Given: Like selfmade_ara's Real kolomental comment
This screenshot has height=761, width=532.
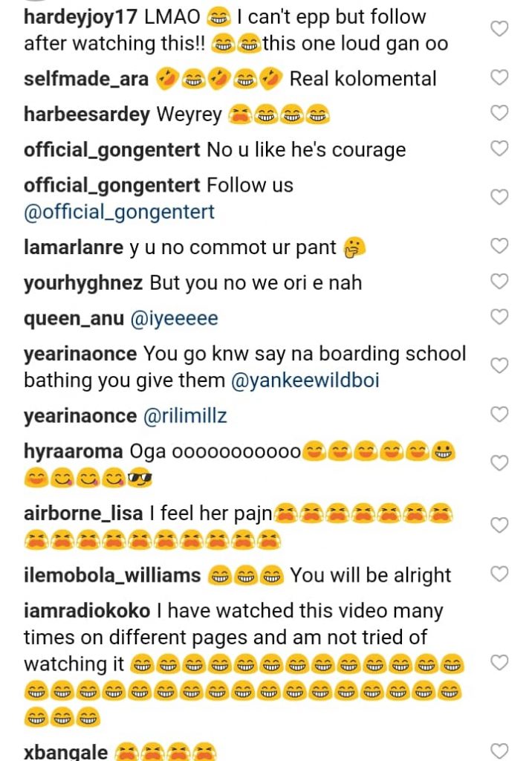Looking at the screenshot, I should tap(500, 77).
